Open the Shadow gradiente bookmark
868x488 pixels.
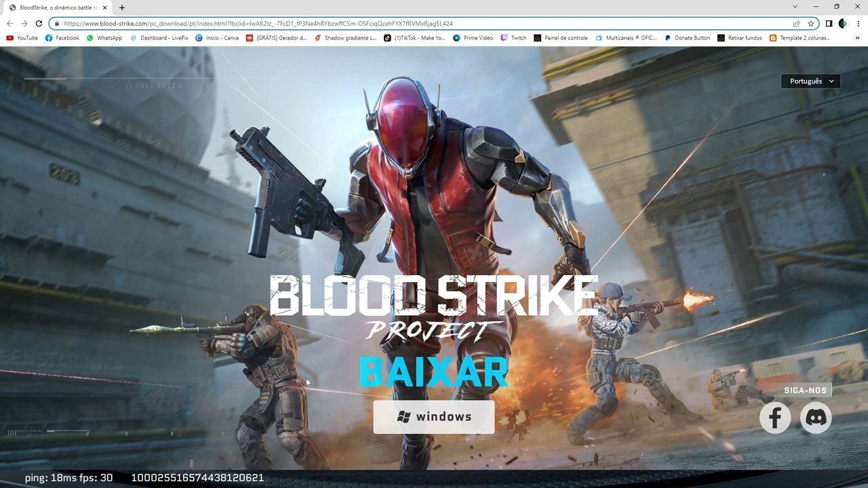[345, 38]
